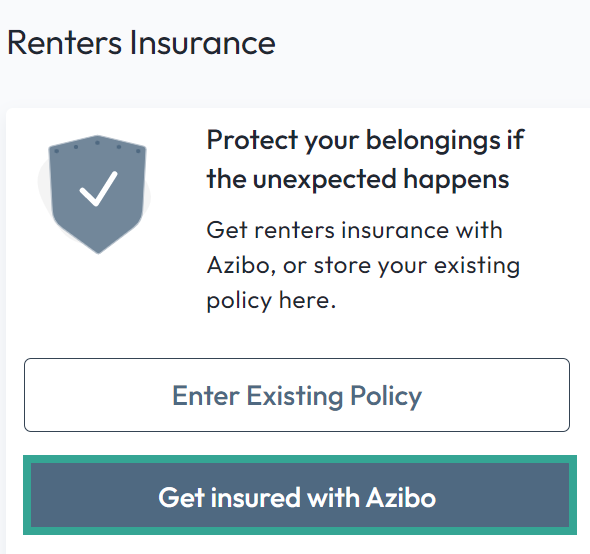Click the word 'Insurance' in the page title
The width and height of the screenshot is (590, 554).
tap(202, 43)
